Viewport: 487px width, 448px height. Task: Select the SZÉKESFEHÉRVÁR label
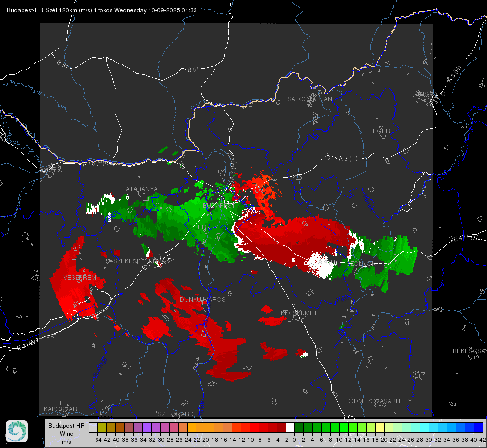[141, 261]
